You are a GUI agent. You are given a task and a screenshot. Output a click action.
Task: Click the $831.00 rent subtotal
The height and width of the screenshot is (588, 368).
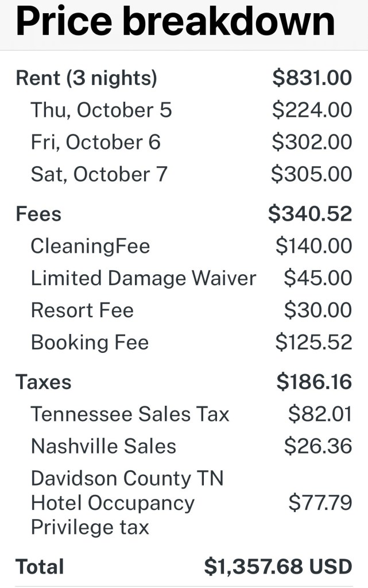pos(312,78)
